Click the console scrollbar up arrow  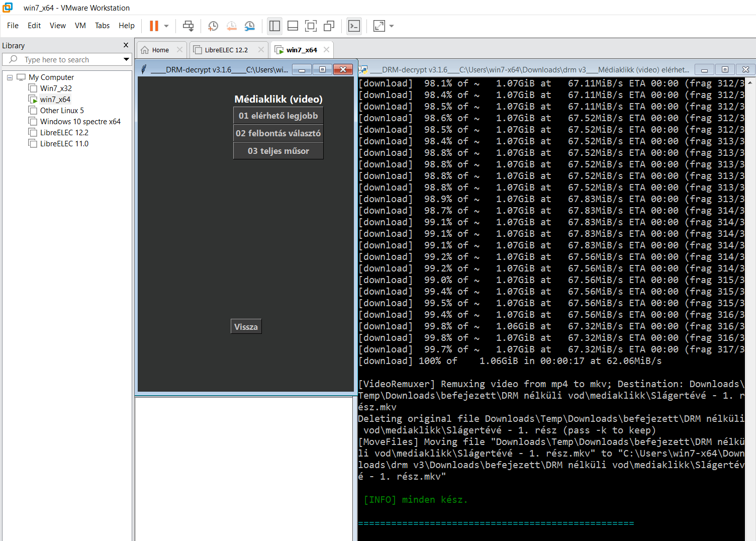point(750,82)
